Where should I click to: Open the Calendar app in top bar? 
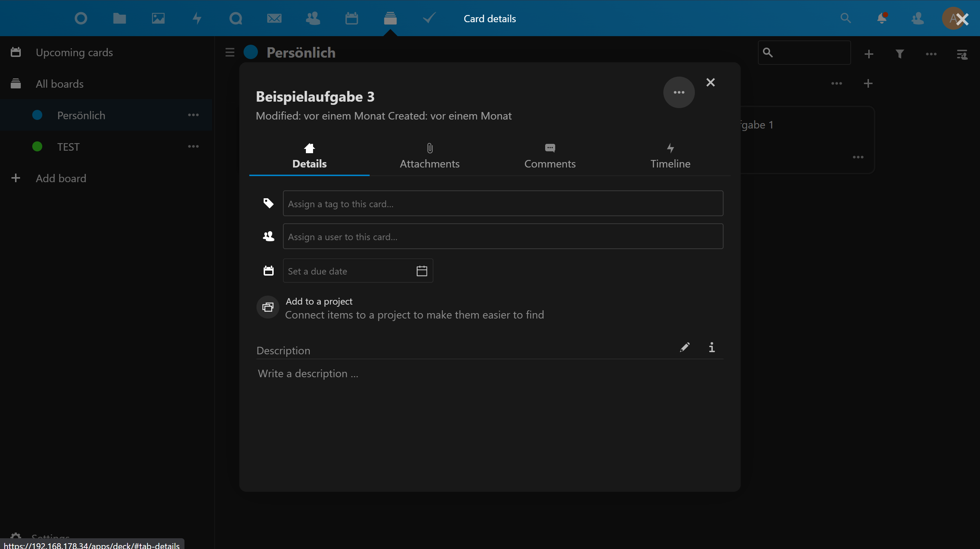tap(351, 18)
